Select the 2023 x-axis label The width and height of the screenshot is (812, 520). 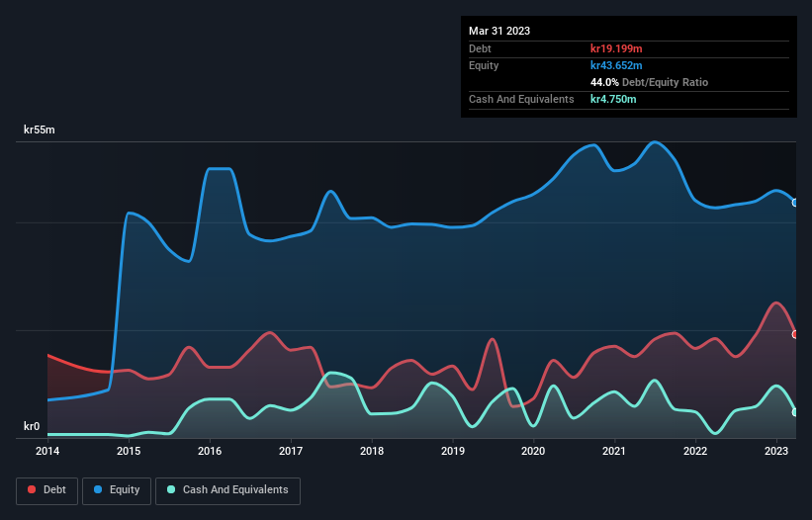click(776, 451)
